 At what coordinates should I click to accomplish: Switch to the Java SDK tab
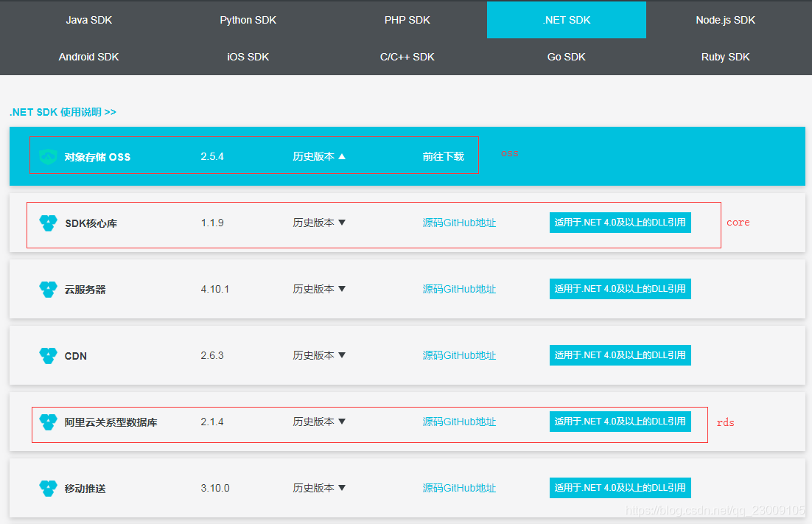click(x=88, y=20)
